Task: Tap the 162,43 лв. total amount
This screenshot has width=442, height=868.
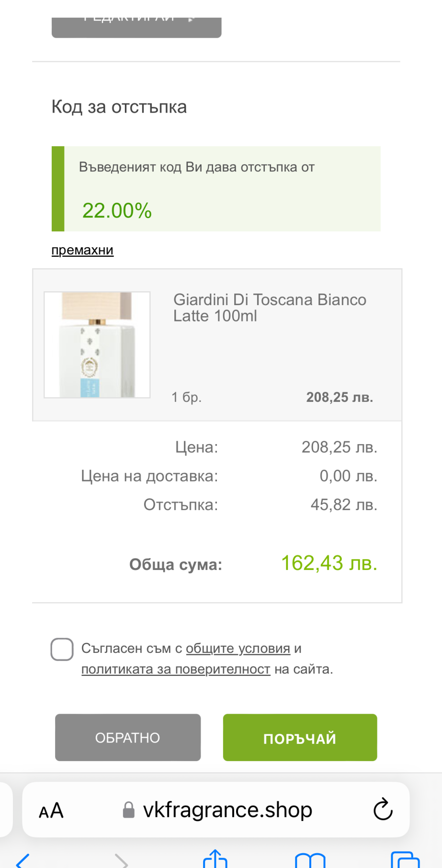Action: [329, 563]
